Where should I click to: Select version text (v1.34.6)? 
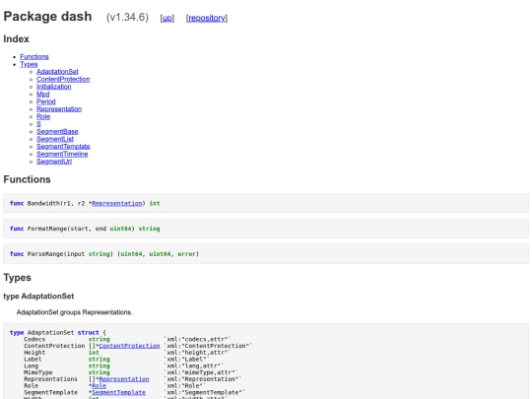127,18
